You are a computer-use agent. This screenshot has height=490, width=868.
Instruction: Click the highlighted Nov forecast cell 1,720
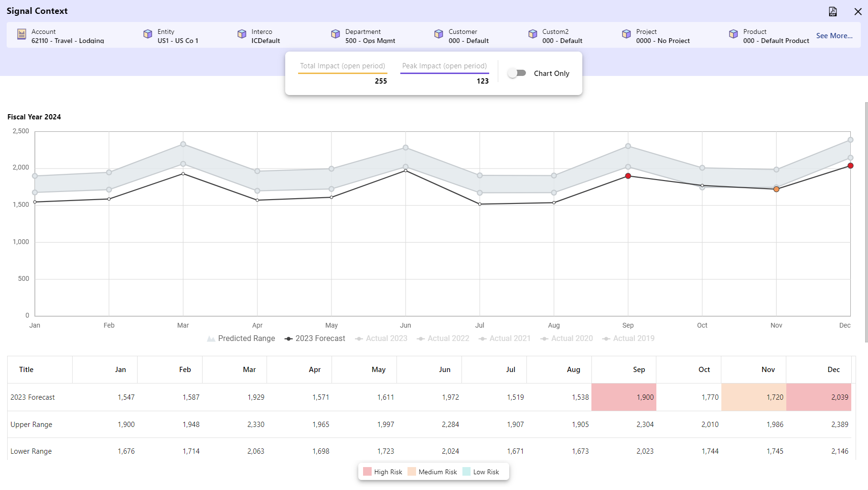pos(754,397)
